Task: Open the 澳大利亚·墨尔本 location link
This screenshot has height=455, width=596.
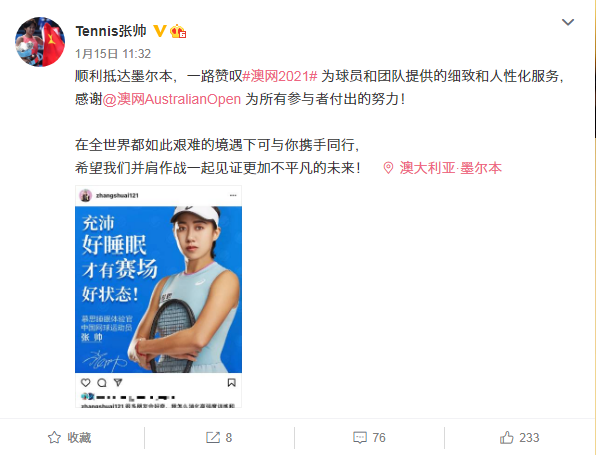Action: 450,168
